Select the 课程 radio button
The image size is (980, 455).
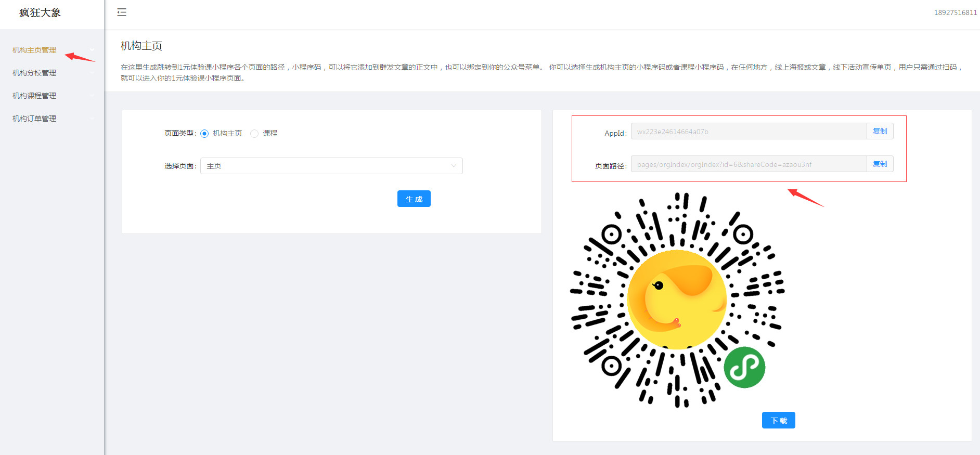tap(254, 134)
